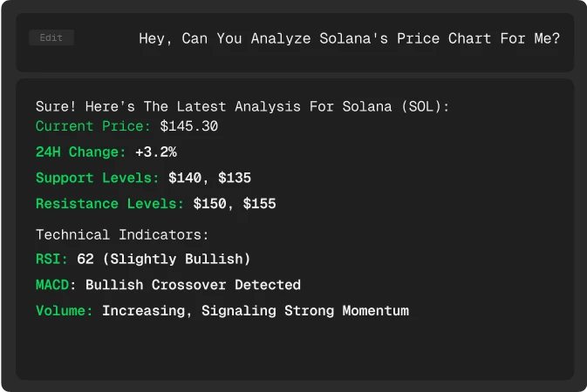The image size is (587, 392).
Task: Click the green RSI label
Action: pos(51,259)
